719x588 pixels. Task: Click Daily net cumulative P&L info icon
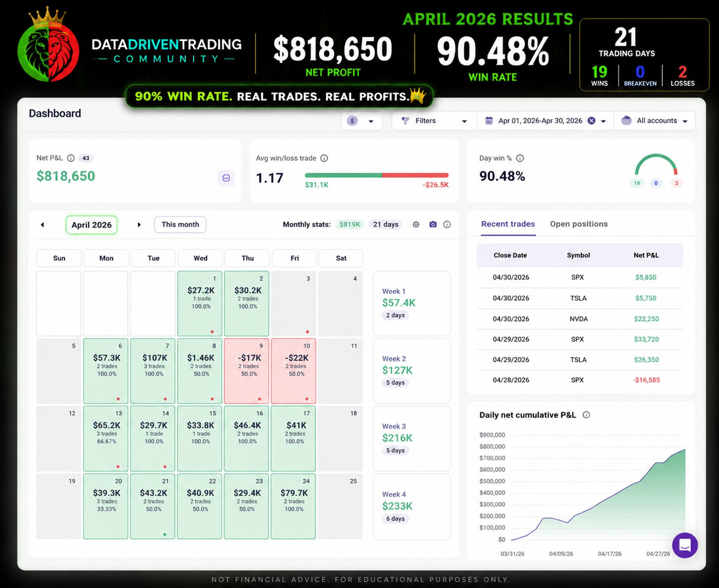click(x=586, y=415)
